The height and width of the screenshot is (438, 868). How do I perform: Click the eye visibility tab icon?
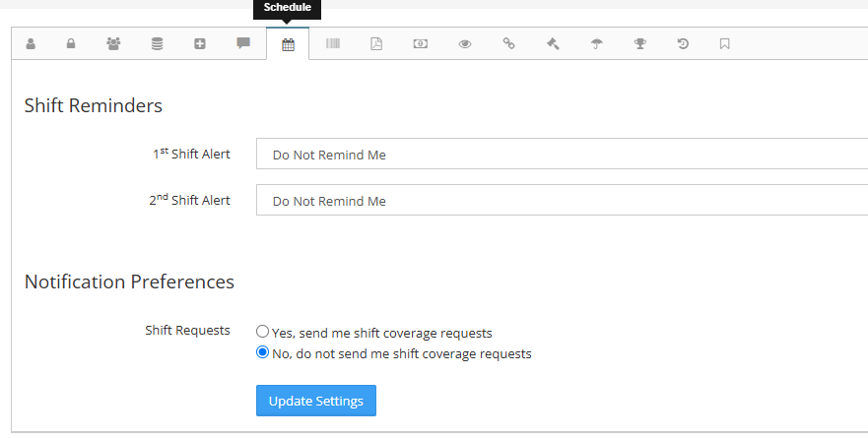point(465,44)
